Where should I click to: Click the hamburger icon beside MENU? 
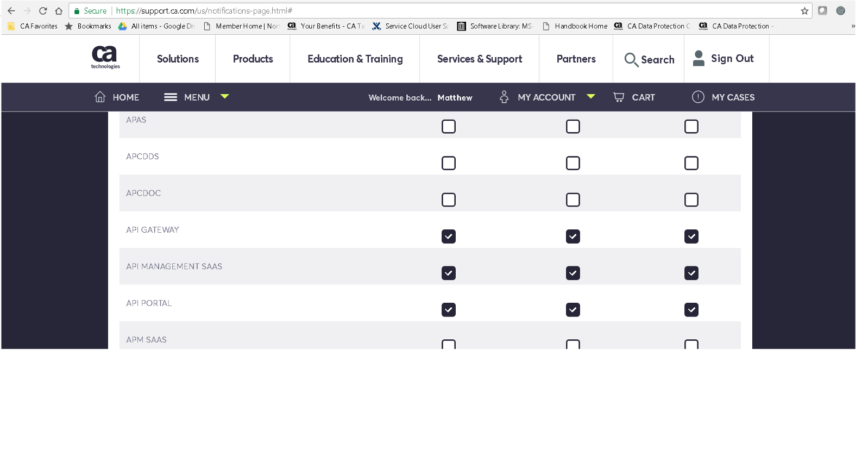click(x=171, y=97)
